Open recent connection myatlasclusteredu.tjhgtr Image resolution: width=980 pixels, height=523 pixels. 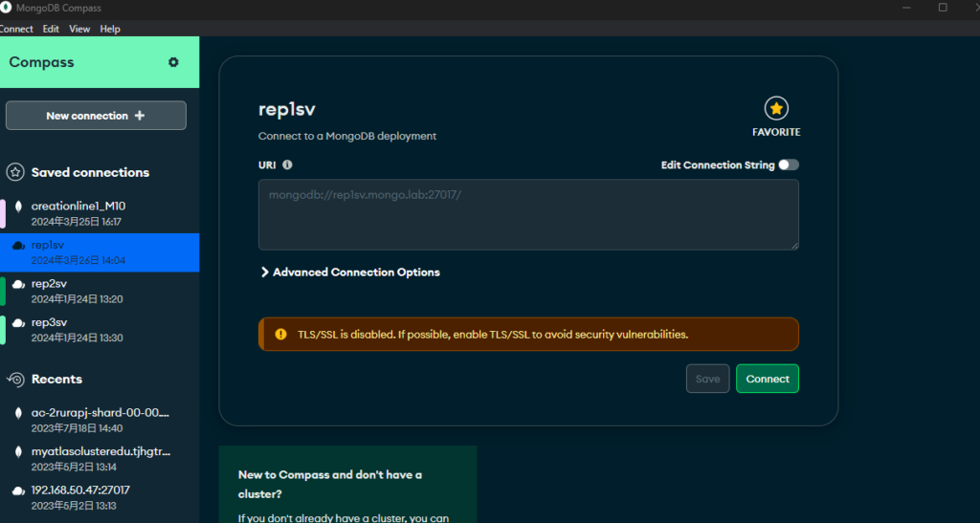pos(100,459)
